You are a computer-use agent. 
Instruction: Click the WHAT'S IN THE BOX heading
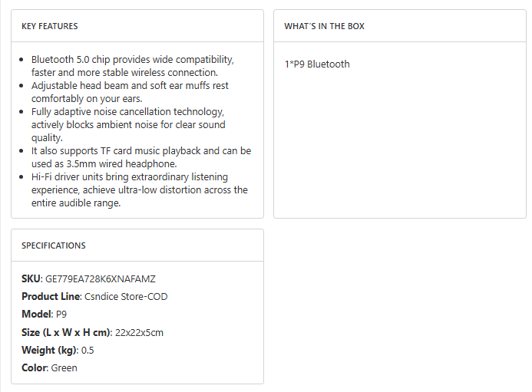click(x=324, y=26)
